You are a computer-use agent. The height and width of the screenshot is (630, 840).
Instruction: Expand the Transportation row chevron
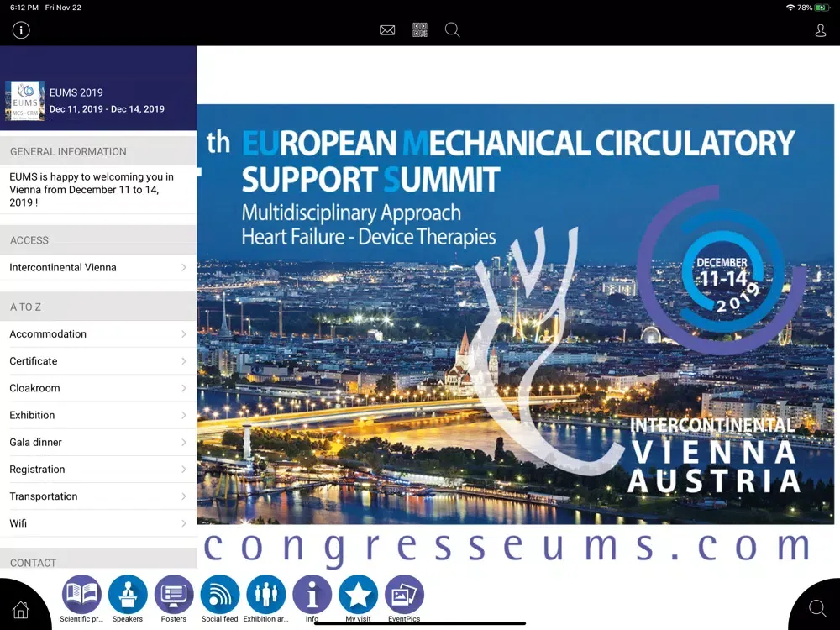[x=184, y=496]
